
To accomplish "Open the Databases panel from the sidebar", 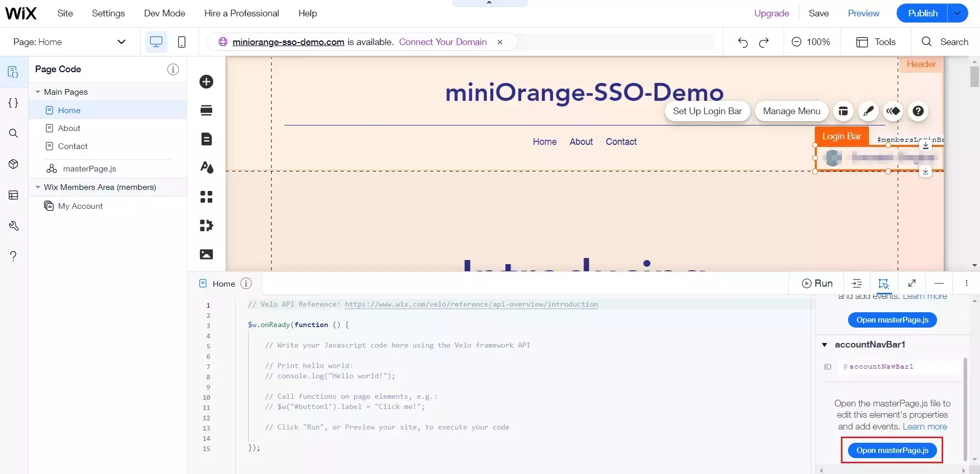I will click(x=13, y=195).
